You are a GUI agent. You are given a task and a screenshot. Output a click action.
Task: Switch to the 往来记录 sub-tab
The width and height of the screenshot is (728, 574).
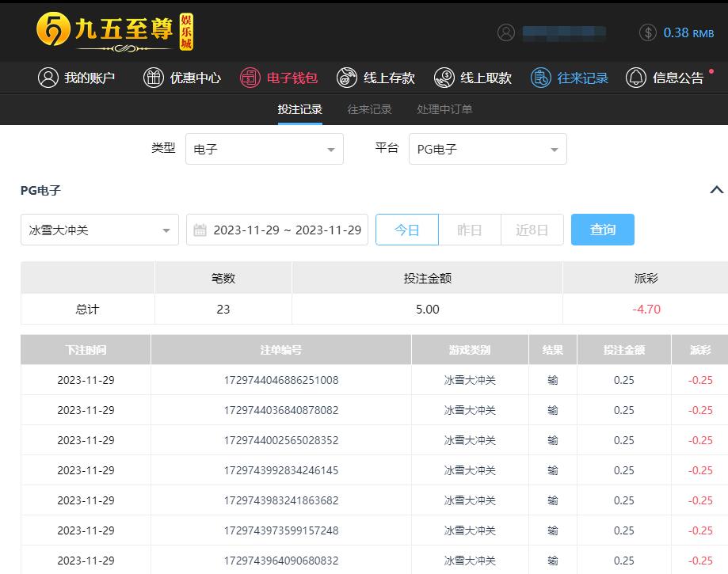tap(369, 109)
